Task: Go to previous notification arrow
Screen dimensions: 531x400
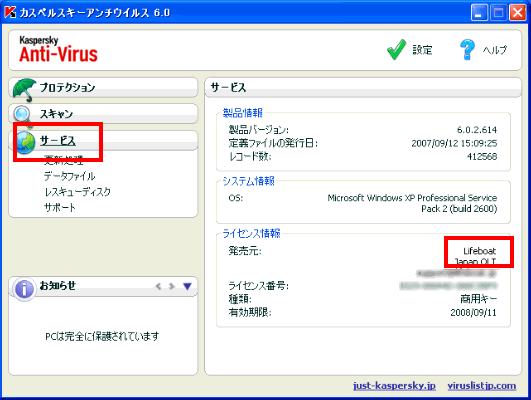Action: click(x=158, y=287)
